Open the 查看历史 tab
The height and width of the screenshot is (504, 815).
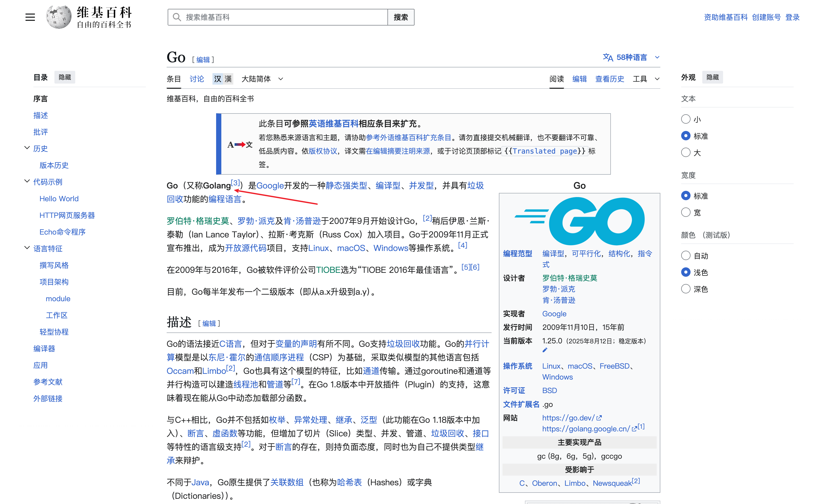click(610, 79)
